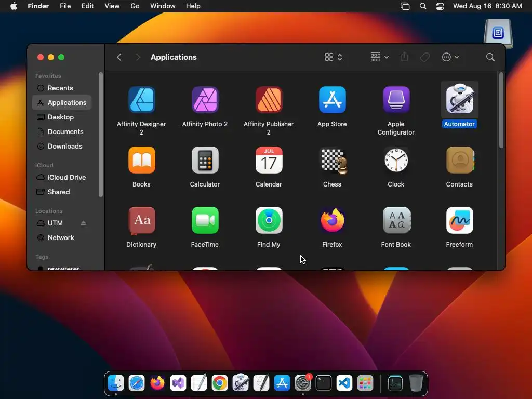Go forward with the right chevron

(138, 57)
